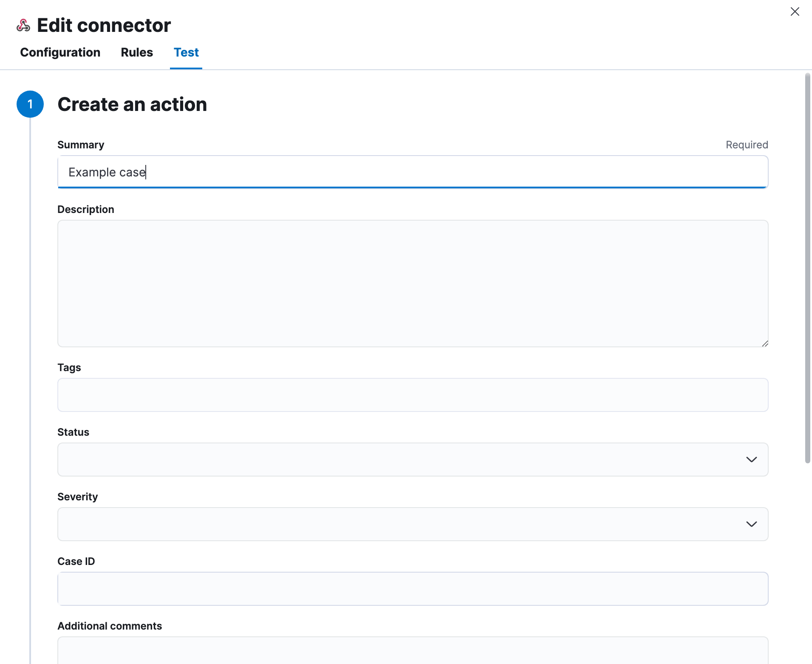This screenshot has width=812, height=664.
Task: Expand the empty Status combo box
Action: tap(412, 460)
